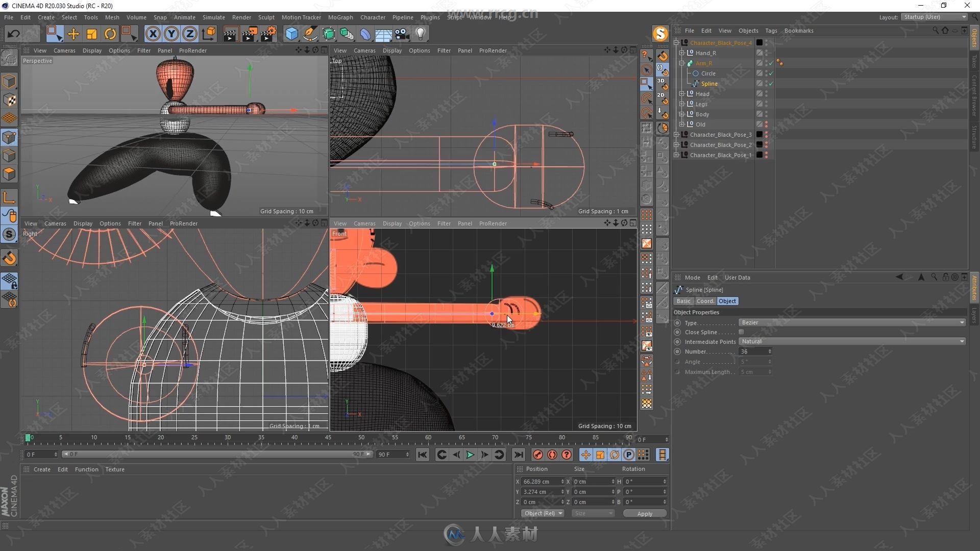Open Object Manager Tags menu
The height and width of the screenshot is (551, 980).
coord(771,31)
